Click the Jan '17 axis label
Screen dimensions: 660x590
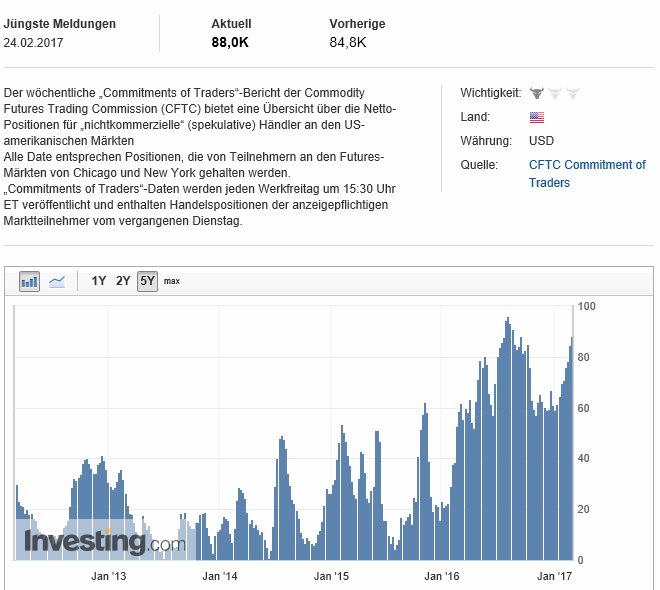click(555, 576)
